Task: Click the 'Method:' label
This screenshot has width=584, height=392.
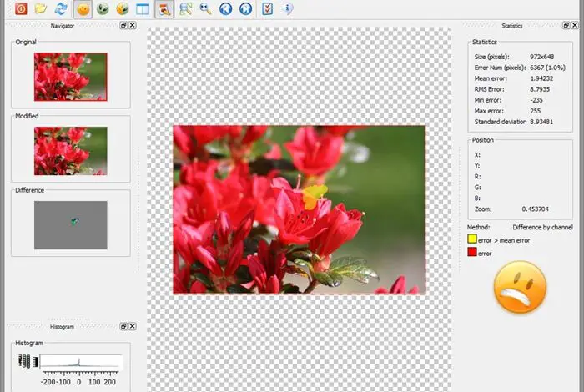Action: (x=479, y=227)
